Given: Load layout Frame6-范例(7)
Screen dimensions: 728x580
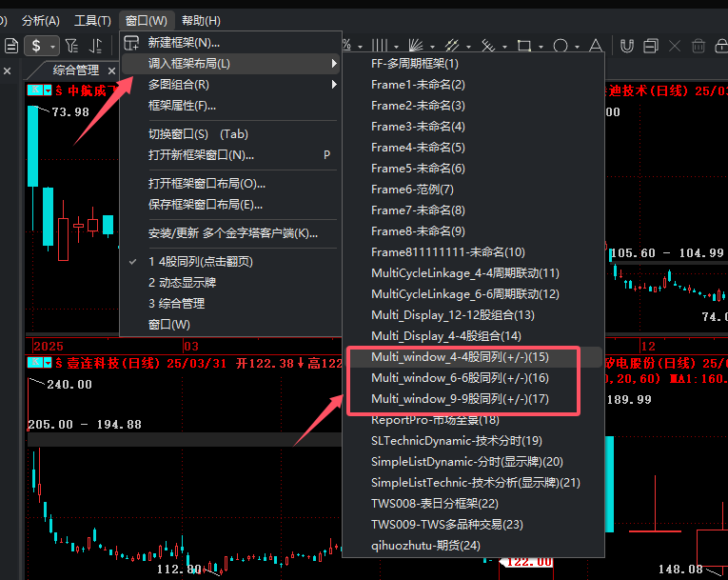Looking at the screenshot, I should tap(474, 190).
